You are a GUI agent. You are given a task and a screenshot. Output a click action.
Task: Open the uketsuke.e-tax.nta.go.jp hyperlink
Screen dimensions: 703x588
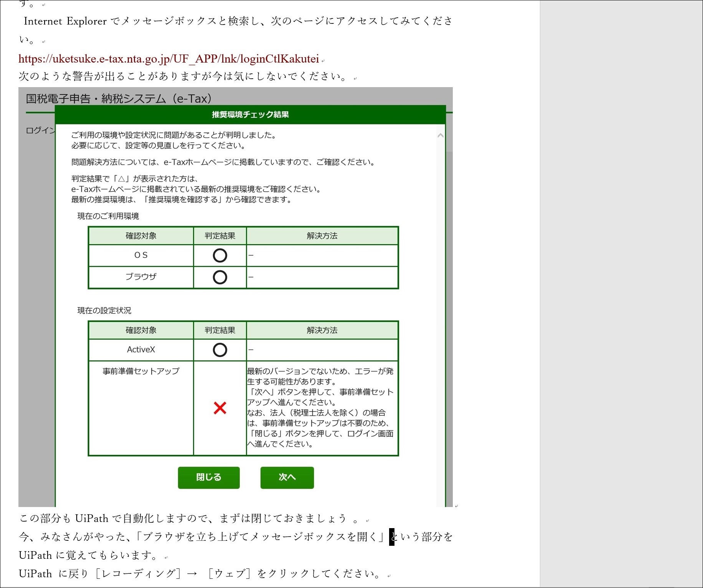168,59
